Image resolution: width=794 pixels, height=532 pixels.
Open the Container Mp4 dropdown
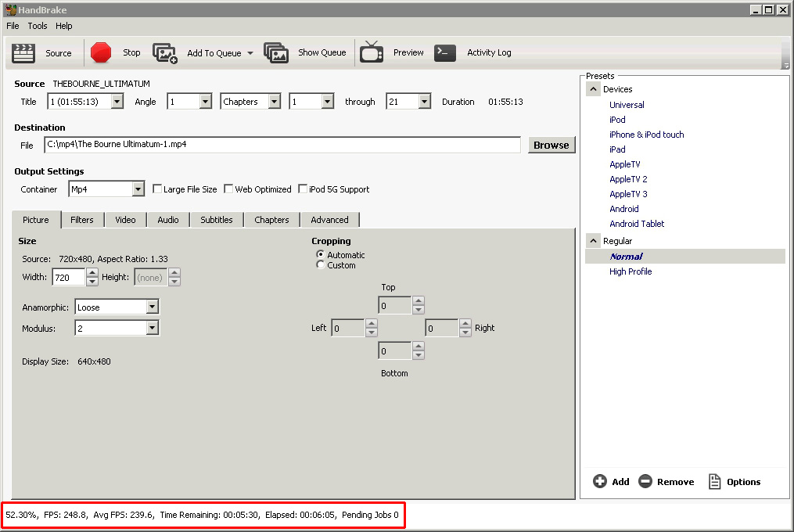138,189
